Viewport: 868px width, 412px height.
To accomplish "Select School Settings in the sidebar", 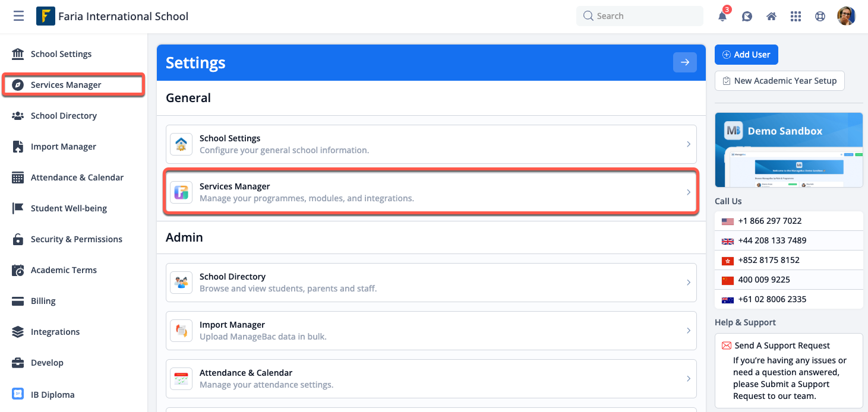I will 61,54.
